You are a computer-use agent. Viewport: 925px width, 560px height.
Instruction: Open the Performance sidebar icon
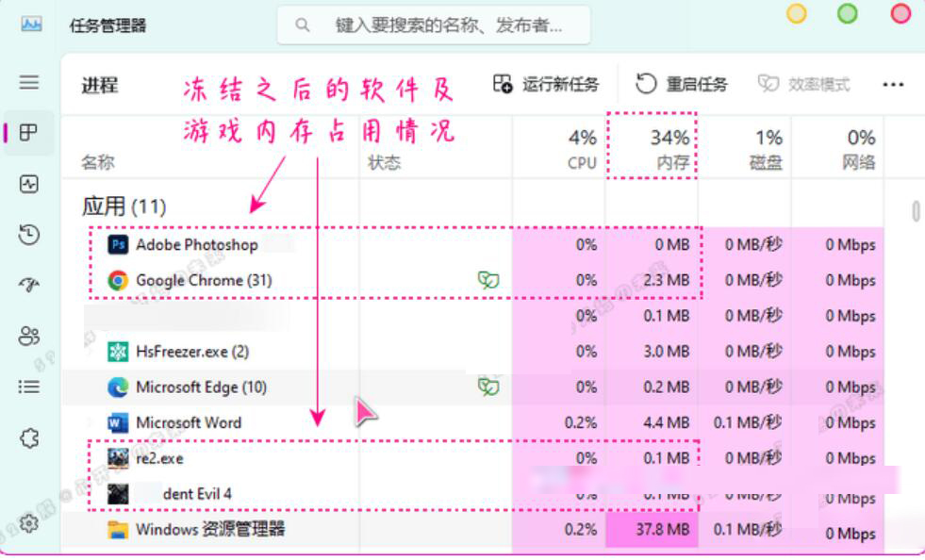click(x=29, y=185)
